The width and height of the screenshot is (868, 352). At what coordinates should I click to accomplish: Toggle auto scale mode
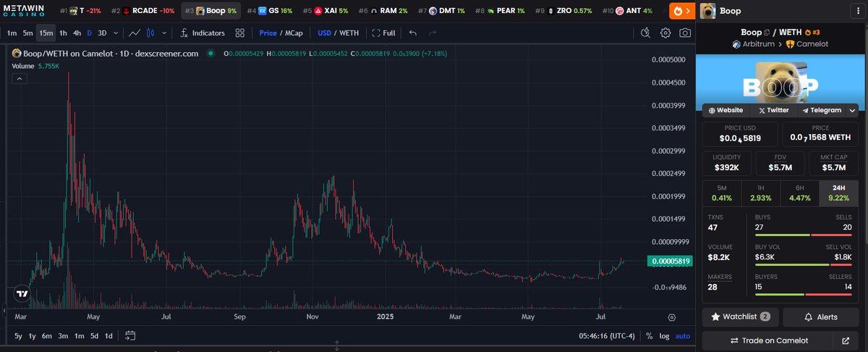click(683, 336)
